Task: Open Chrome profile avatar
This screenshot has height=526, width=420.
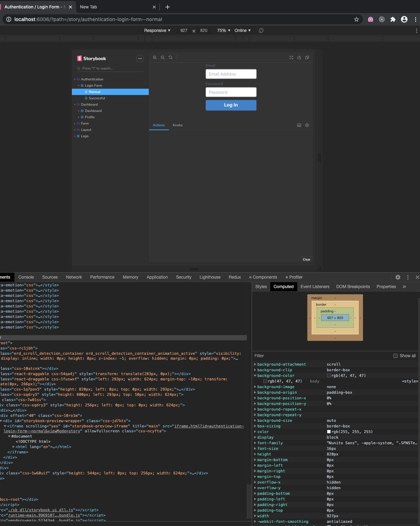Action: coord(404,19)
